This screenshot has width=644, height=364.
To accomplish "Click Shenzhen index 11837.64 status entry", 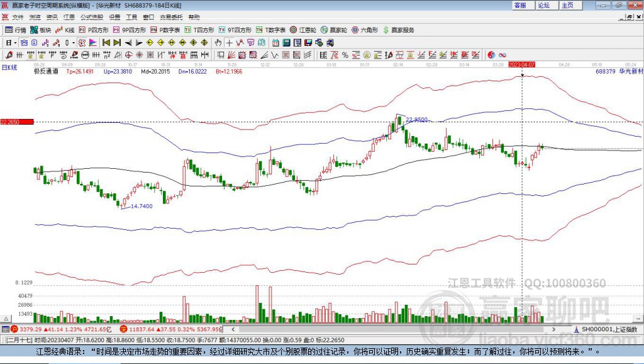I will point(172,329).
